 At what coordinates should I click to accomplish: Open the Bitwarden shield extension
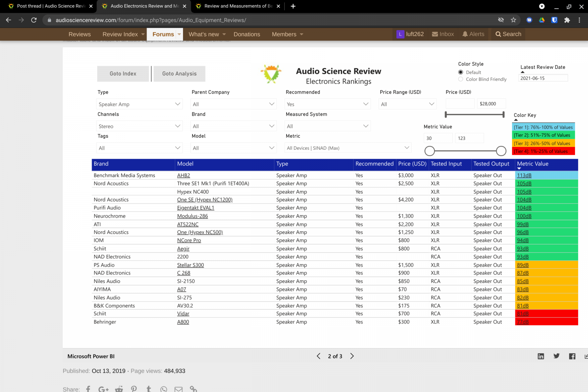click(x=554, y=20)
